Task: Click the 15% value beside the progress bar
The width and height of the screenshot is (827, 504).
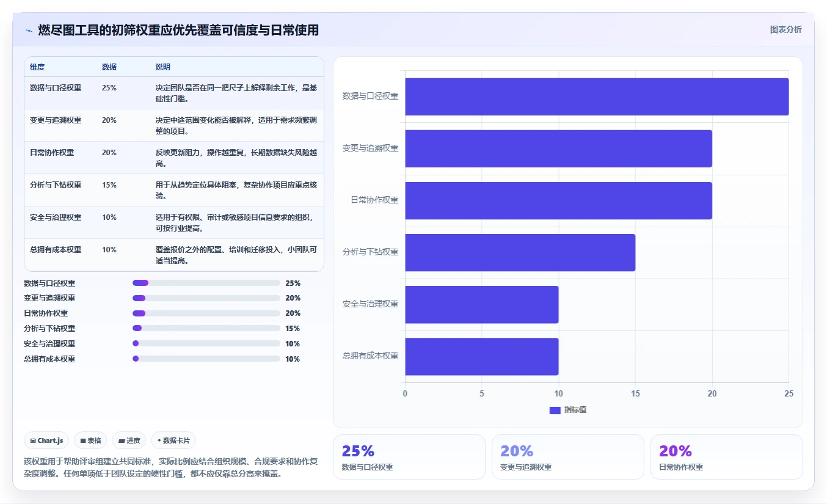Action: click(293, 329)
